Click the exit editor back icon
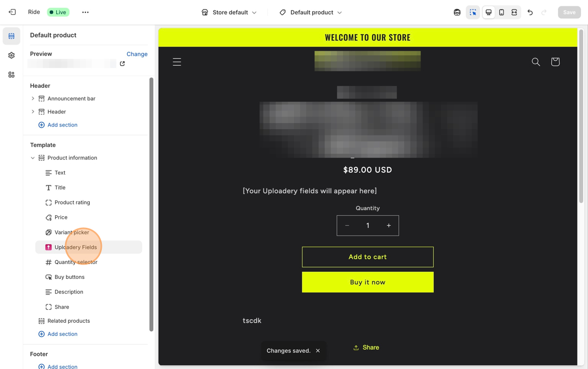This screenshot has width=588, height=369. pos(12,12)
